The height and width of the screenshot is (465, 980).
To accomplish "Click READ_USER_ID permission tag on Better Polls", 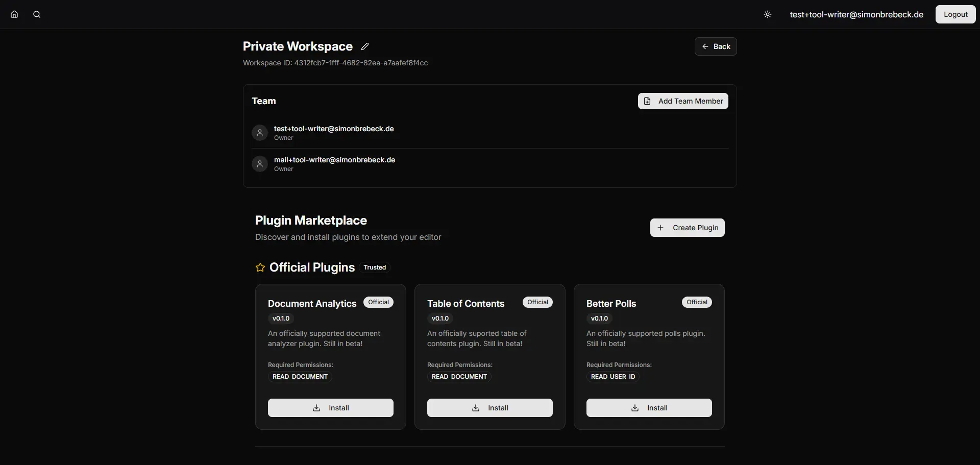I will 612,377.
